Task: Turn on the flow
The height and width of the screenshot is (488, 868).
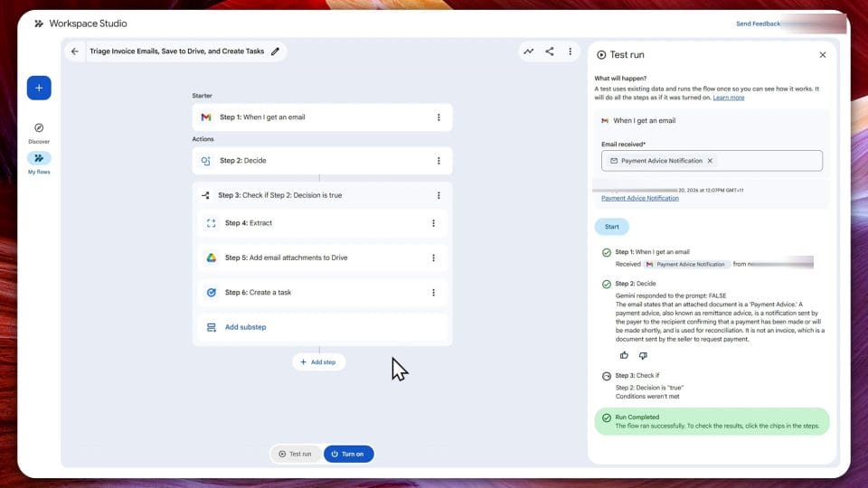Action: pyautogui.click(x=348, y=454)
